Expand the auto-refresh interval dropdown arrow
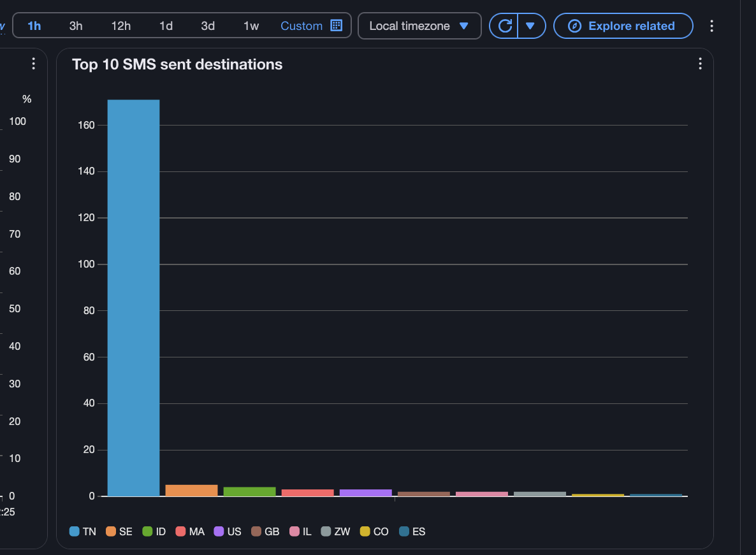Screen dimensions: 756x555 tap(530, 26)
